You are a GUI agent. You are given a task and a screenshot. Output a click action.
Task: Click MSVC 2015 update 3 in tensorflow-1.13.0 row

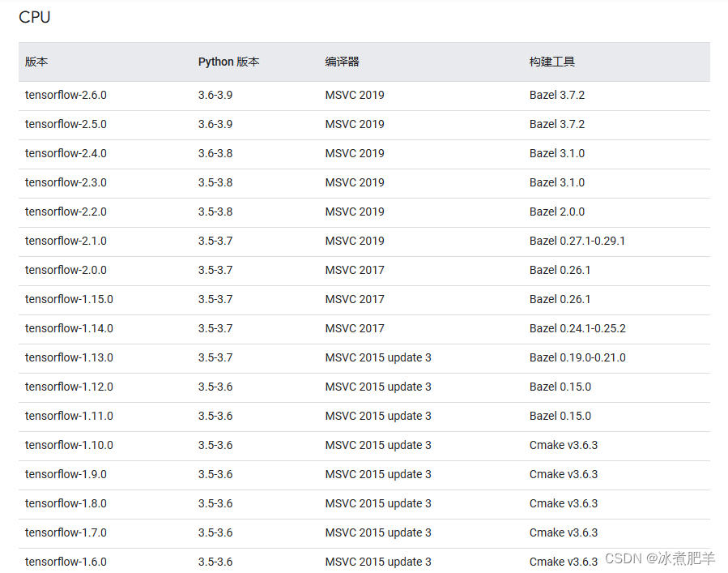pyautogui.click(x=378, y=358)
